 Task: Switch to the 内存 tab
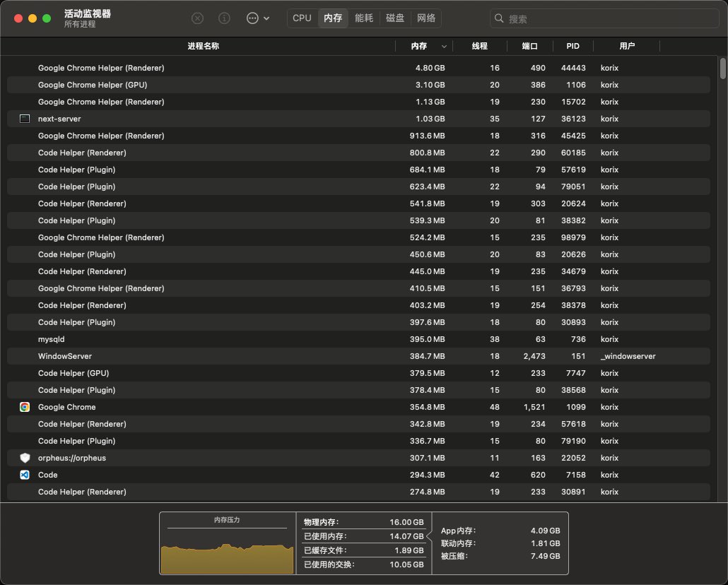point(333,18)
